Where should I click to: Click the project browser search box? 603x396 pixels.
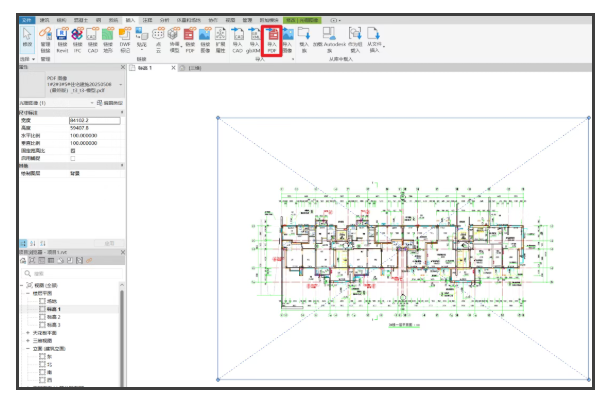coord(73,273)
